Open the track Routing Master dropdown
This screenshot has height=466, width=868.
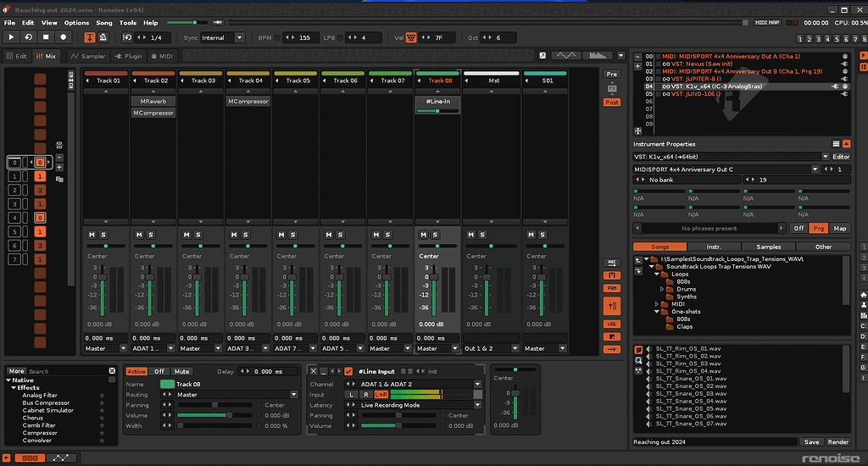[x=230, y=395]
